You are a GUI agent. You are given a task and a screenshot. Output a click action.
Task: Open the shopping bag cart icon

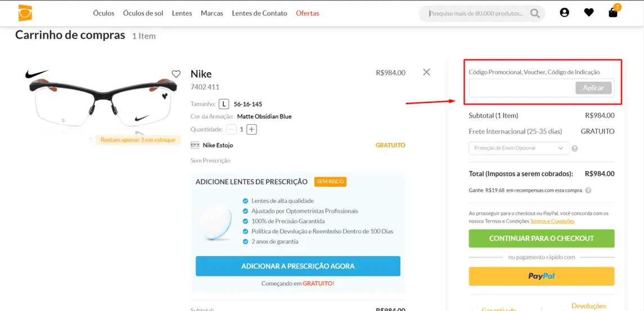click(x=613, y=12)
